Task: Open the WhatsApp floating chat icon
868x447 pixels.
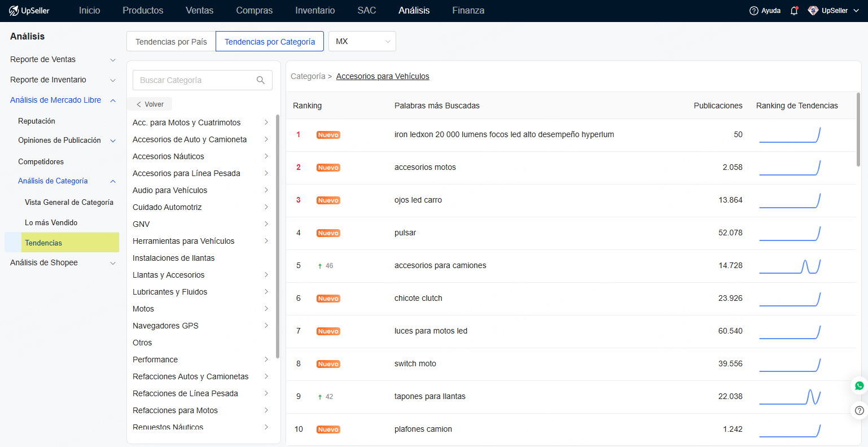Action: click(x=859, y=386)
